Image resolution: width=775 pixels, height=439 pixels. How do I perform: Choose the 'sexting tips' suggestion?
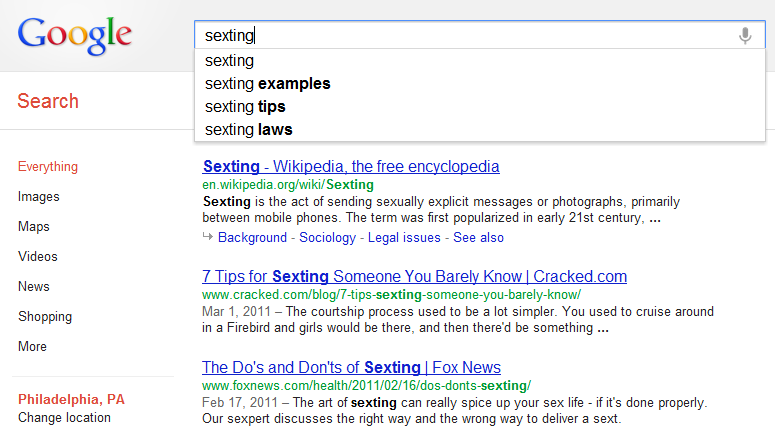click(x=246, y=107)
